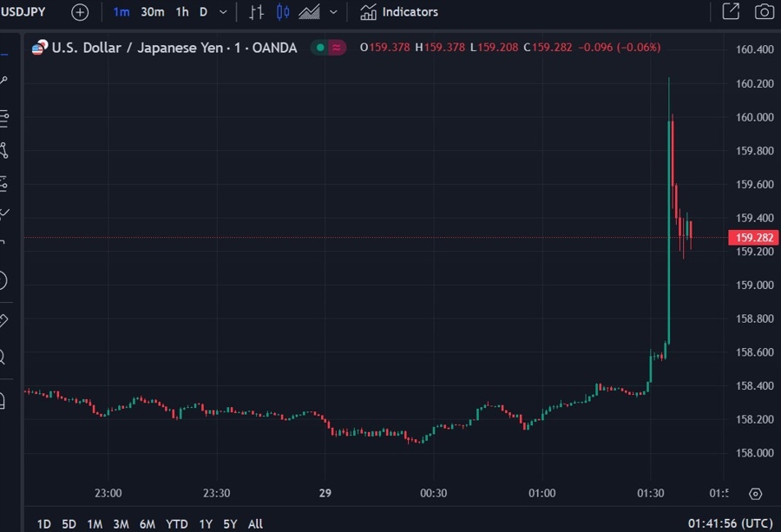This screenshot has height=532, width=781.
Task: Click the 160.200 price axis label
Action: click(755, 83)
